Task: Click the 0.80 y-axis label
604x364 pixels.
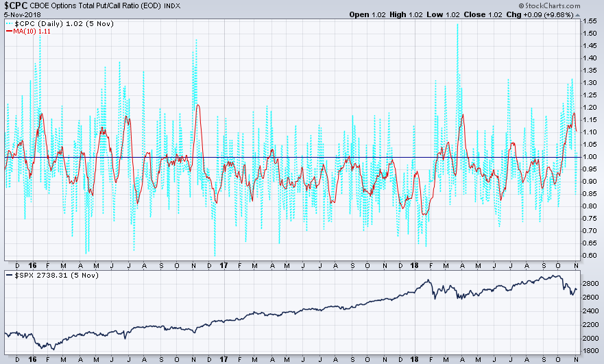Action: click(590, 206)
